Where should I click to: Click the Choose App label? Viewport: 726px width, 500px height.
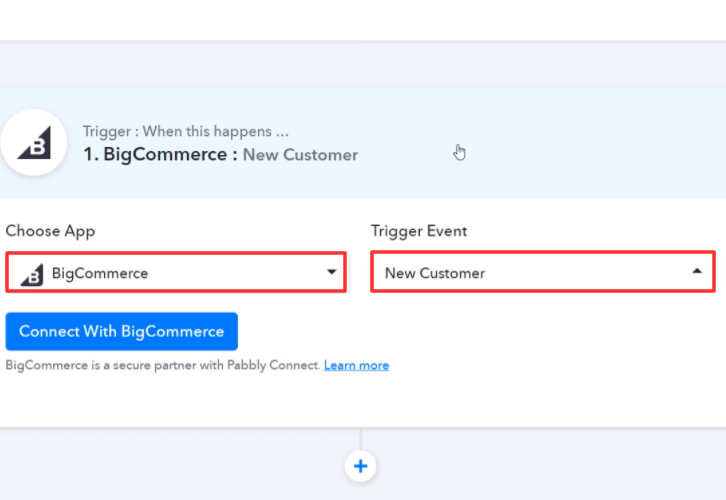pyautogui.click(x=50, y=231)
